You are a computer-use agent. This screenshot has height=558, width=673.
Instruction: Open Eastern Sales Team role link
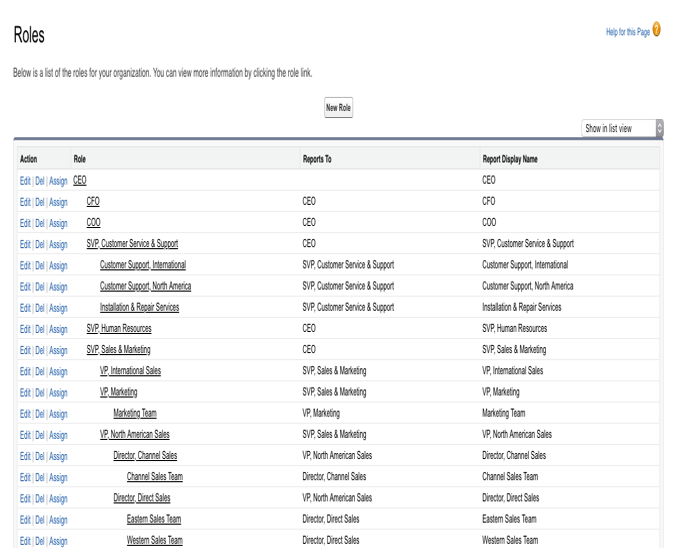coord(154,519)
